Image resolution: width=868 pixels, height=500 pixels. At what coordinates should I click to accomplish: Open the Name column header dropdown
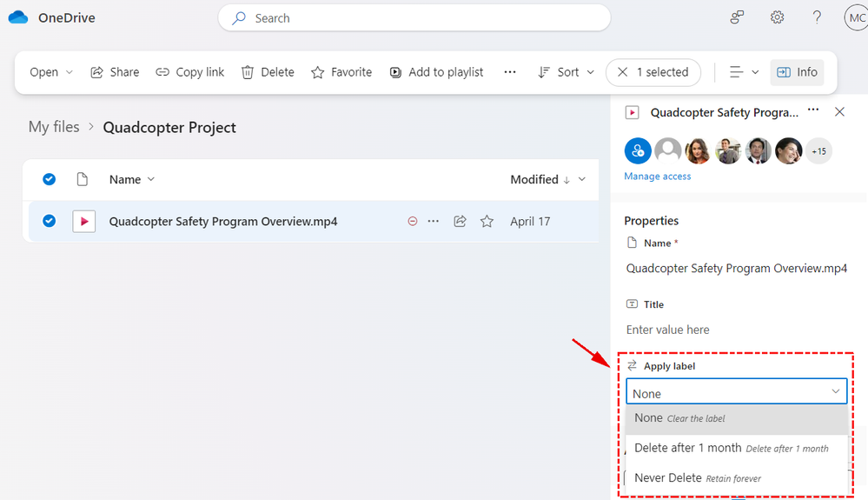[132, 179]
